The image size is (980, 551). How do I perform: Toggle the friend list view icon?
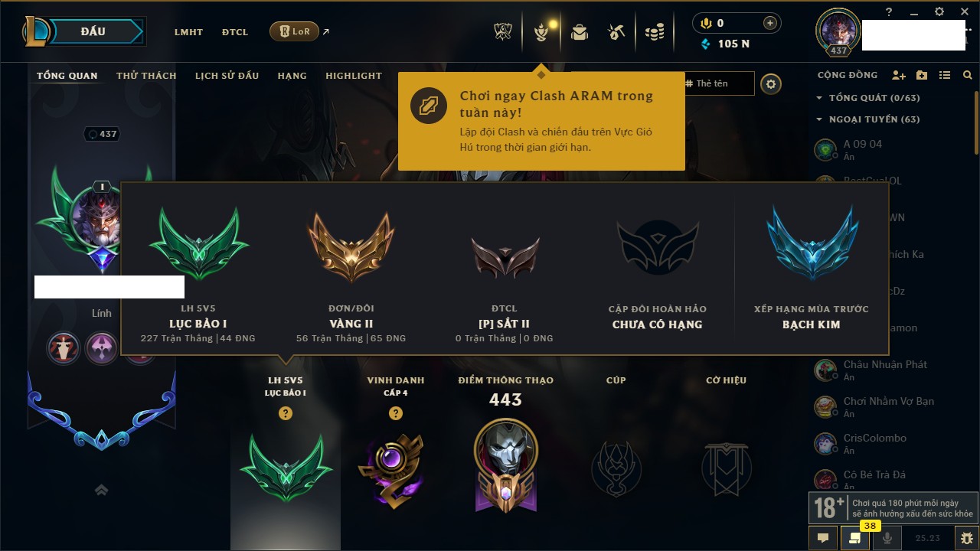point(945,75)
